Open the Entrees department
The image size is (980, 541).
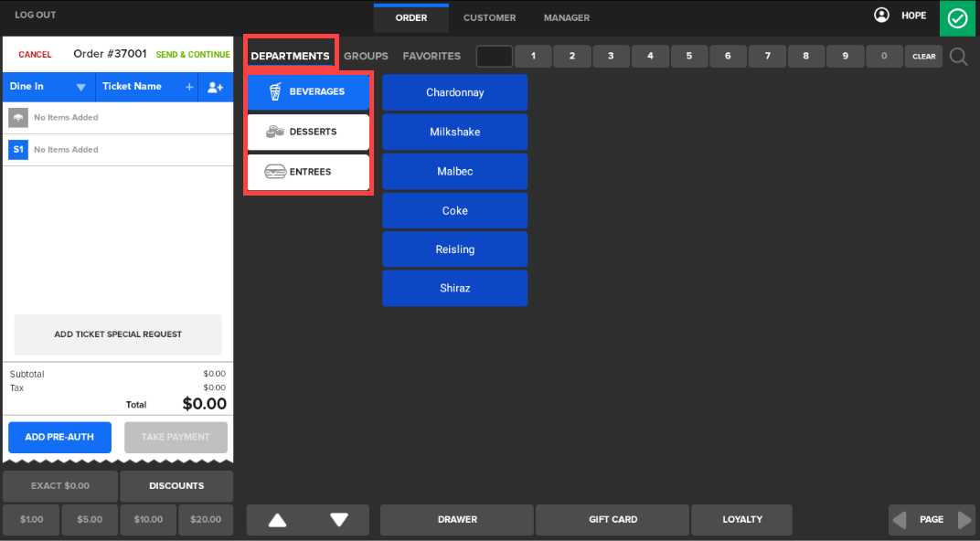pos(308,172)
